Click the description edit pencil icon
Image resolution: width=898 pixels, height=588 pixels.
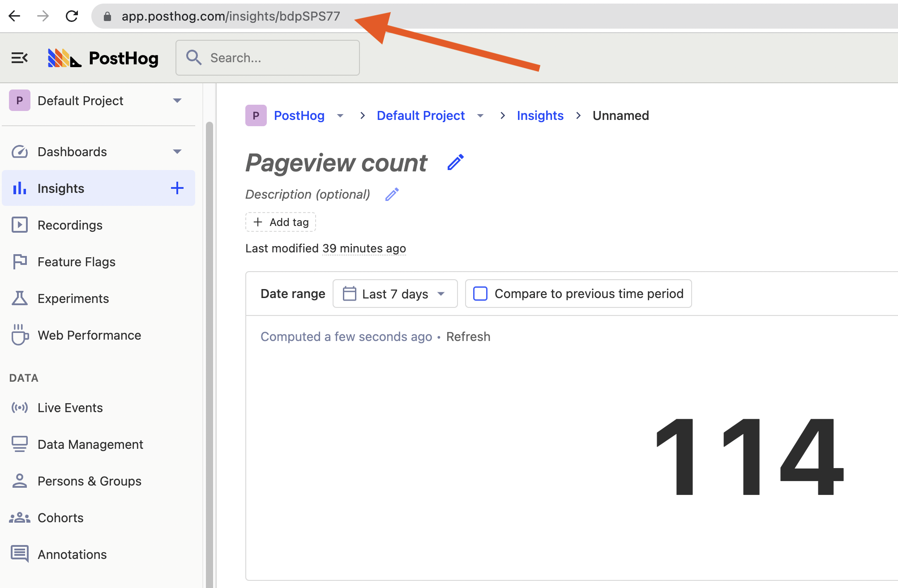pyautogui.click(x=392, y=194)
